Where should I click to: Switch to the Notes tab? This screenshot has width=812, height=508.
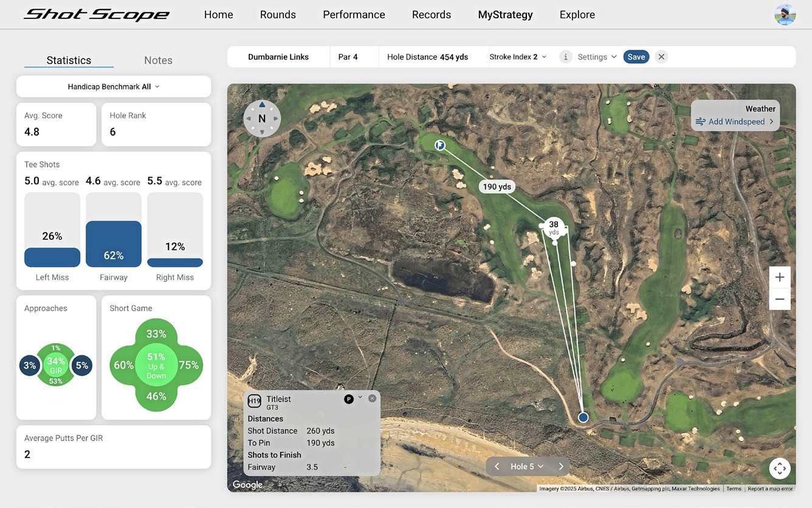click(x=158, y=60)
